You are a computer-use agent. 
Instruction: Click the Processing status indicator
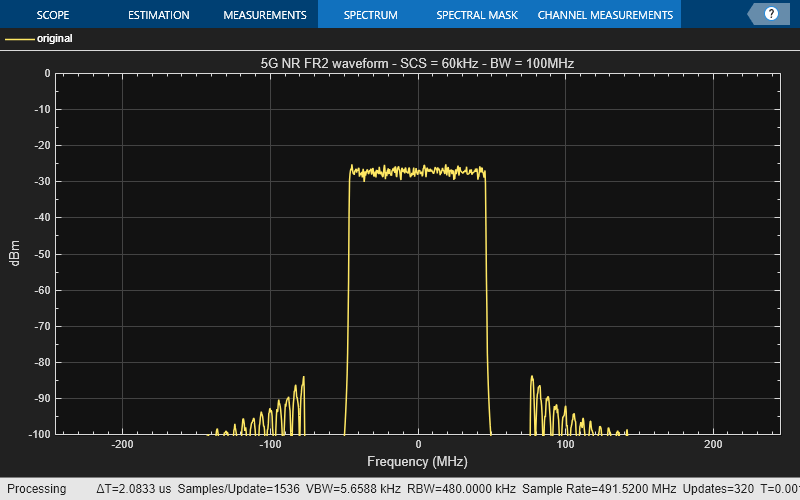(x=36, y=489)
